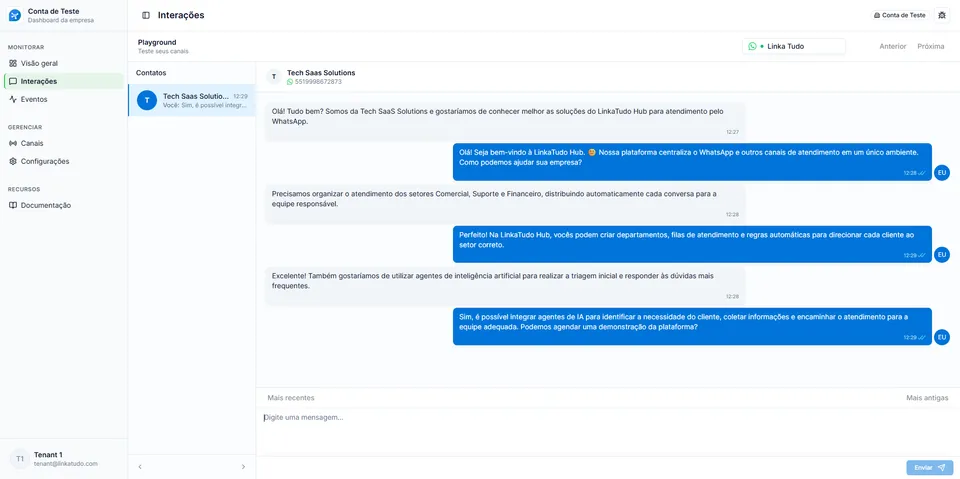960x479 pixels.
Task: Open Documentação resource
Action: click(x=64, y=205)
